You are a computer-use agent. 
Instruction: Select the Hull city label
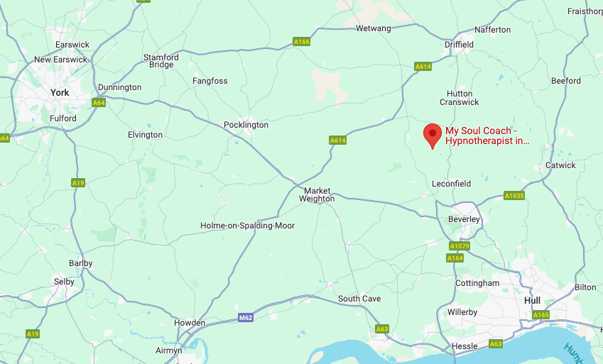pyautogui.click(x=532, y=301)
